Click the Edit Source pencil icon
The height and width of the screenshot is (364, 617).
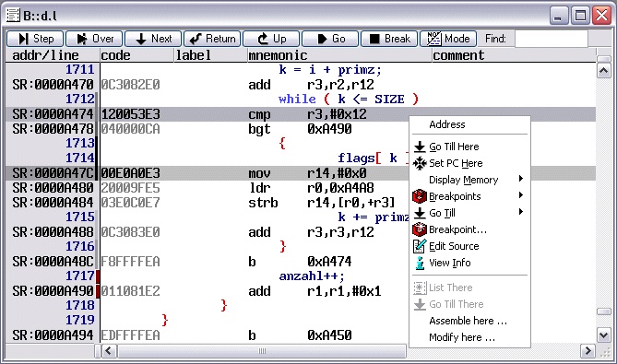pos(420,246)
